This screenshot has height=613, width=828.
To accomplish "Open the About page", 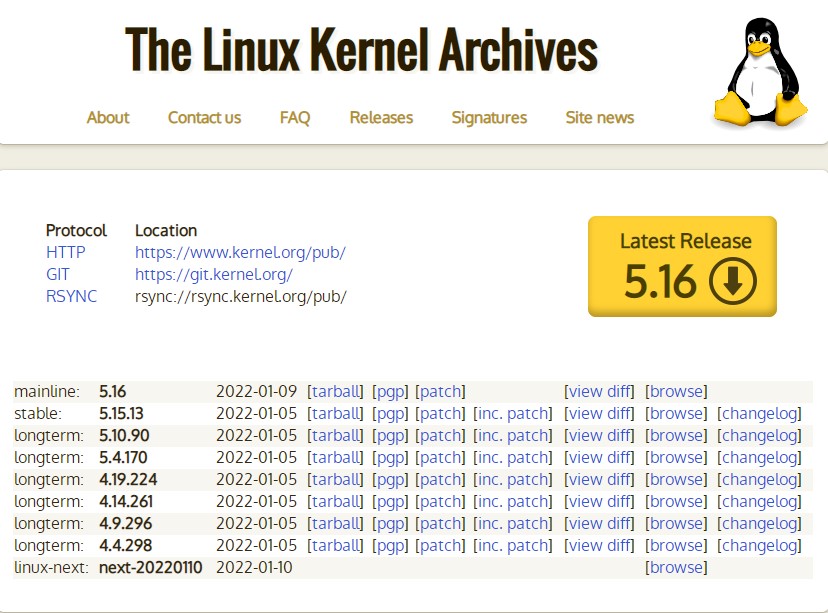I will pyautogui.click(x=107, y=118).
